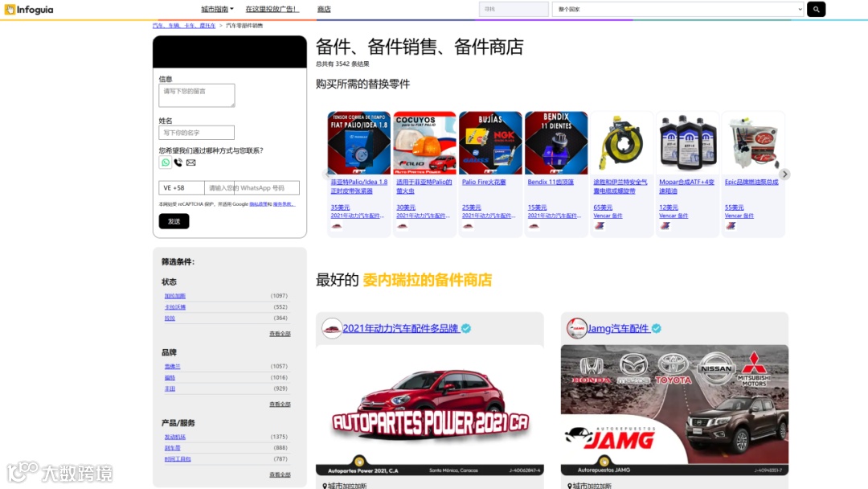Viewport: 868px width, 489px height.
Task: Click round avatar of 2021年动力汽车配件多品牌
Action: coord(332,328)
